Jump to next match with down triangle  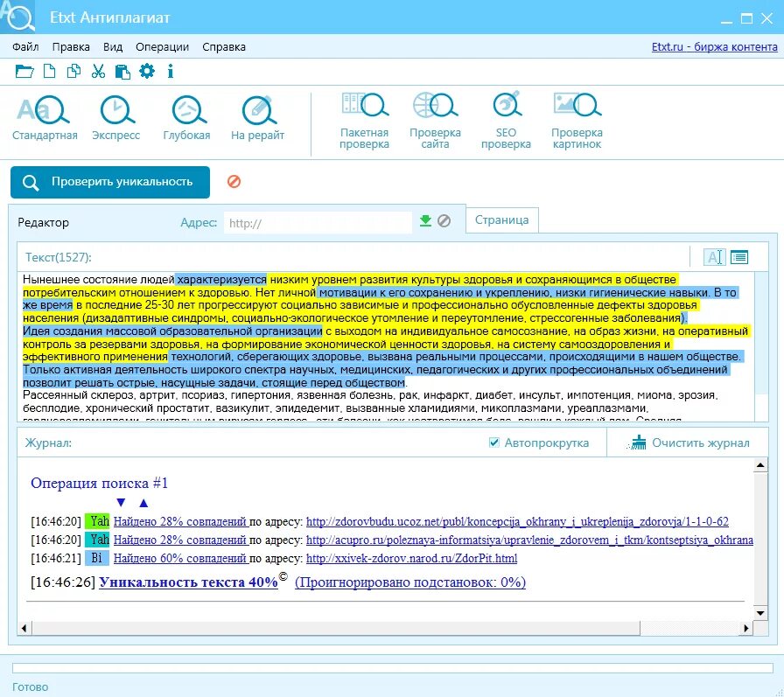[x=121, y=503]
